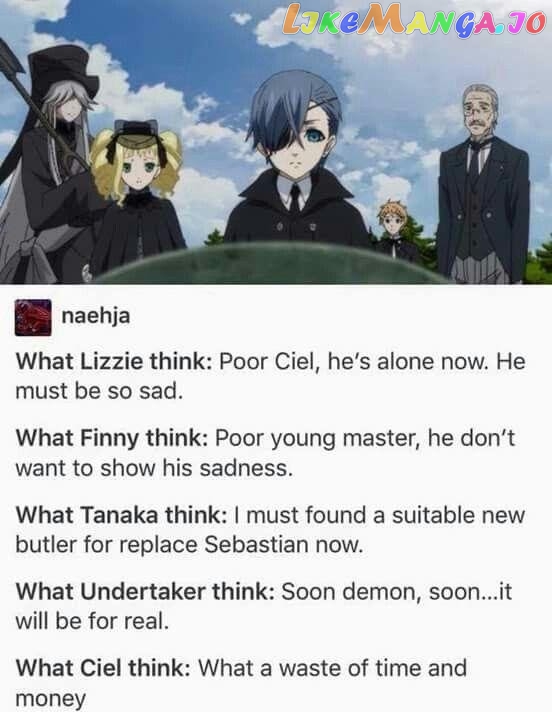552x712 pixels.
Task: Click "butler for replace Sebastian now." line
Action: pyautogui.click(x=190, y=544)
